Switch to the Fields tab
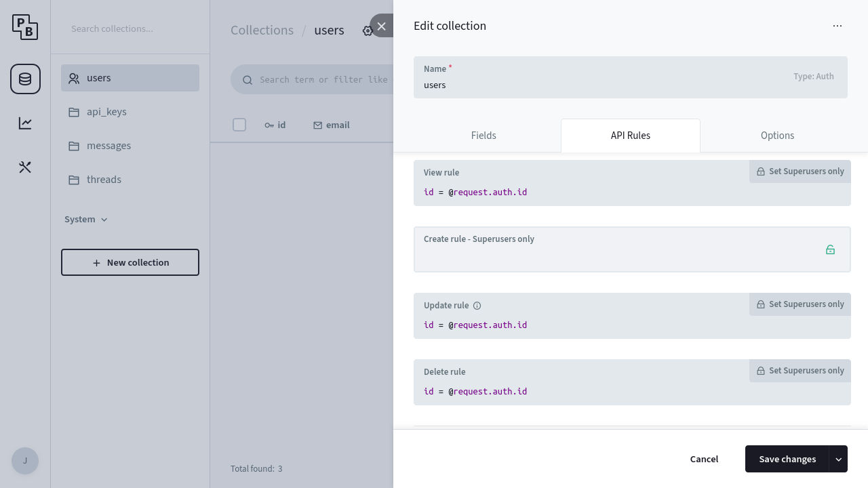This screenshot has height=488, width=868. (x=483, y=136)
